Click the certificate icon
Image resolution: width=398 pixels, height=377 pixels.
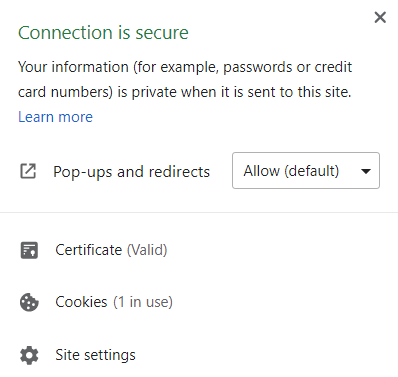tap(29, 250)
